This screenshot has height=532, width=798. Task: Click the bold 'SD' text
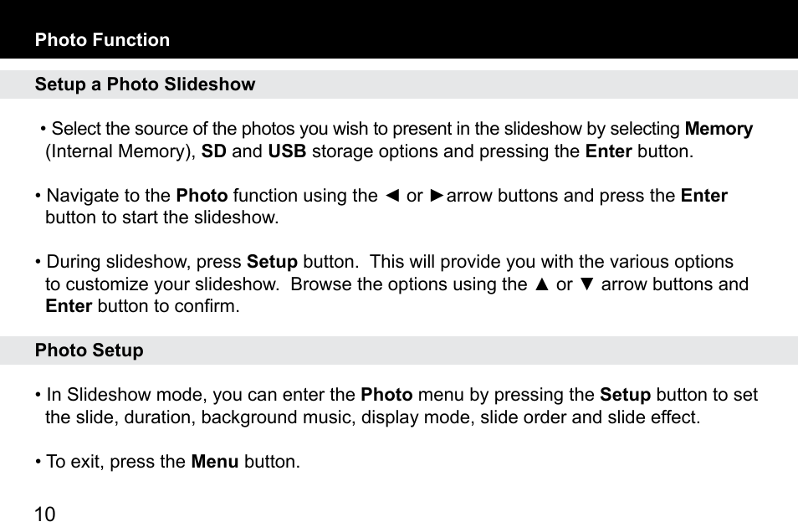214,151
